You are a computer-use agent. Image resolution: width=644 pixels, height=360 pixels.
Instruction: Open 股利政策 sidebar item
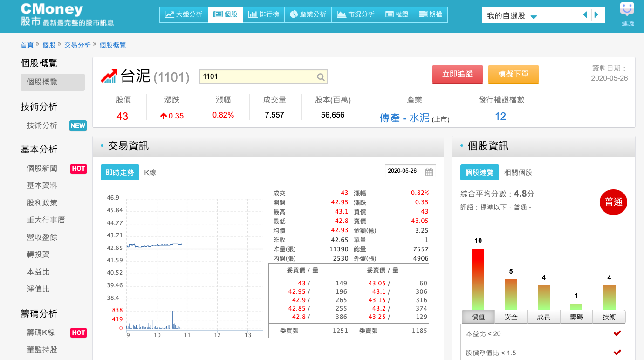click(42, 203)
